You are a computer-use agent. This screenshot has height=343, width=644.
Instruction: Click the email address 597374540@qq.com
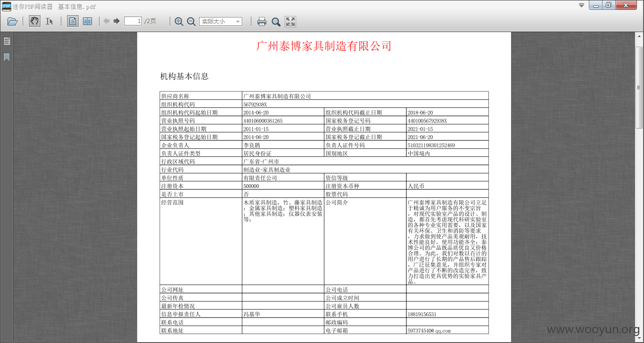tap(429, 331)
